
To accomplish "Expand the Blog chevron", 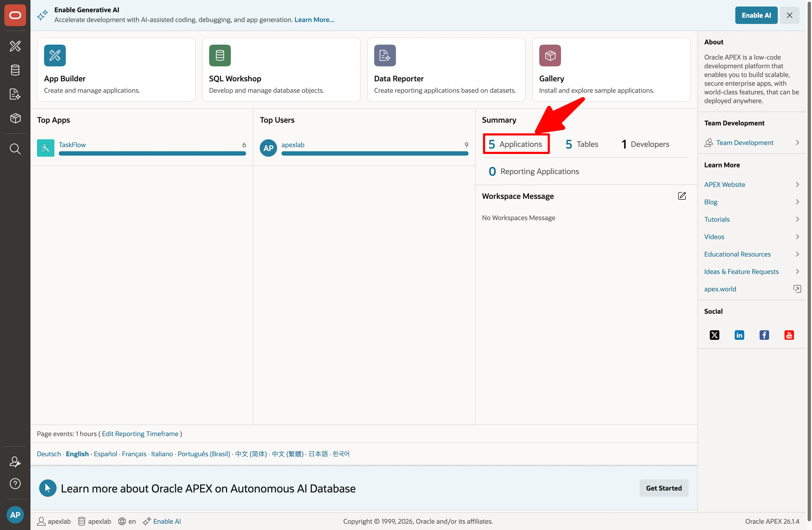I will tap(798, 202).
